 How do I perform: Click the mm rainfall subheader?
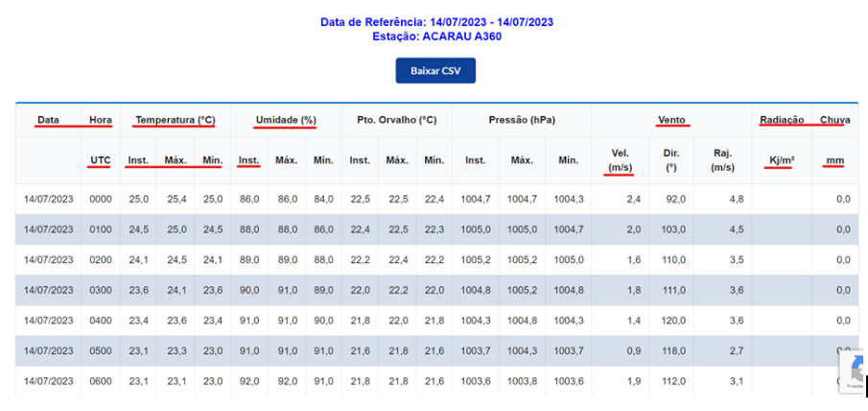(834, 159)
